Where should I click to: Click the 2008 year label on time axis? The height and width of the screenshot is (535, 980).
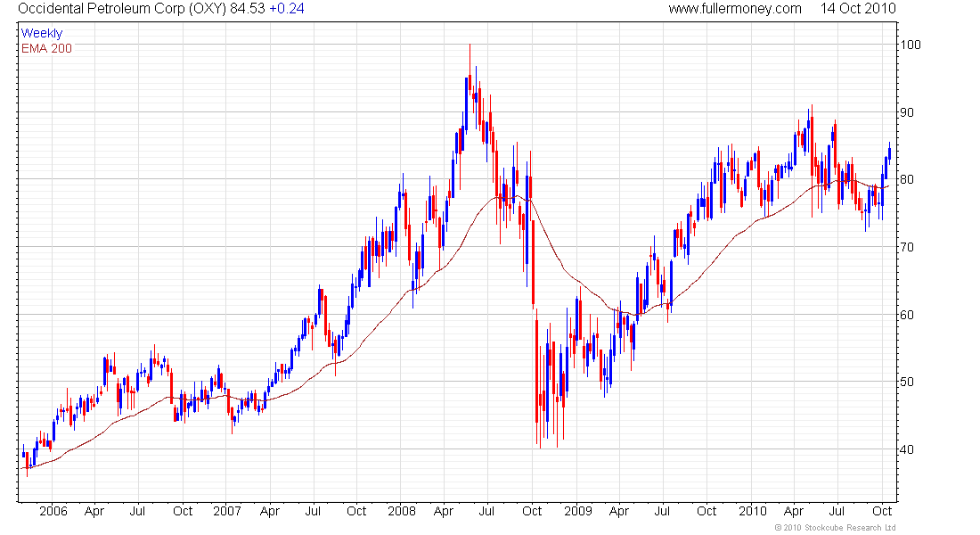tap(402, 511)
